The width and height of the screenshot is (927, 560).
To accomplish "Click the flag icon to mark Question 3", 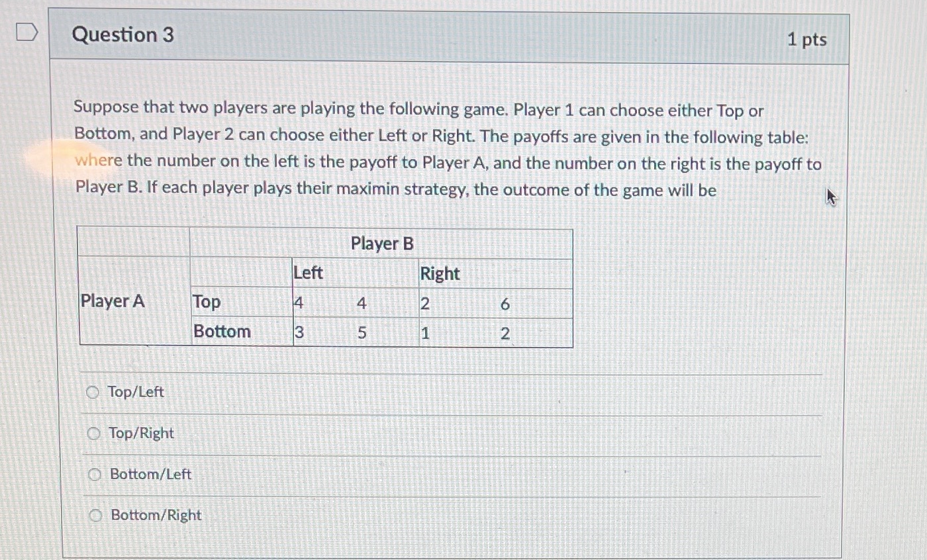I will pos(26,31).
